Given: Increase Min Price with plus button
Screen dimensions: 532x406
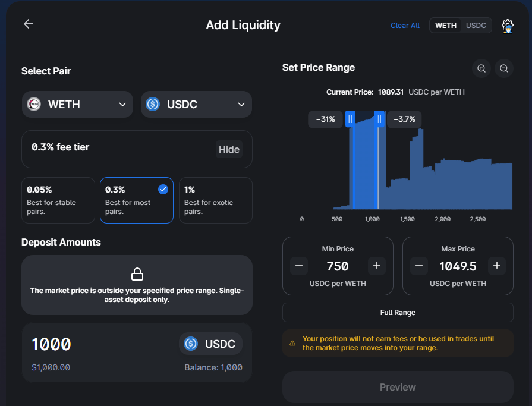Looking at the screenshot, I should (x=377, y=266).
